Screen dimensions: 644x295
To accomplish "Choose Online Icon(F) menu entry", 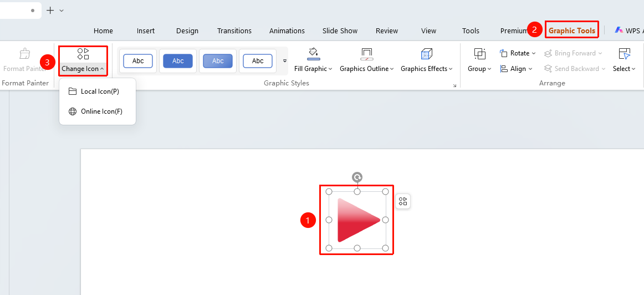I will 98,111.
